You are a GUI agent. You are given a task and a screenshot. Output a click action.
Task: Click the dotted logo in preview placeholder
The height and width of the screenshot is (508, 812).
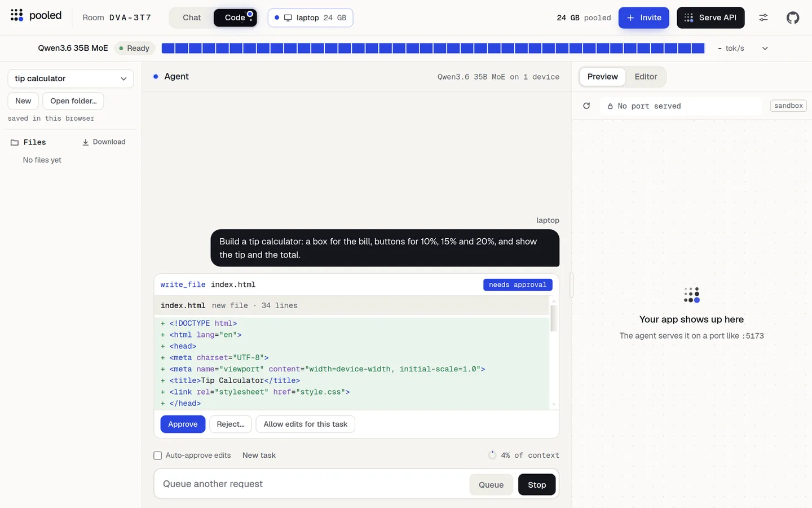click(x=692, y=295)
